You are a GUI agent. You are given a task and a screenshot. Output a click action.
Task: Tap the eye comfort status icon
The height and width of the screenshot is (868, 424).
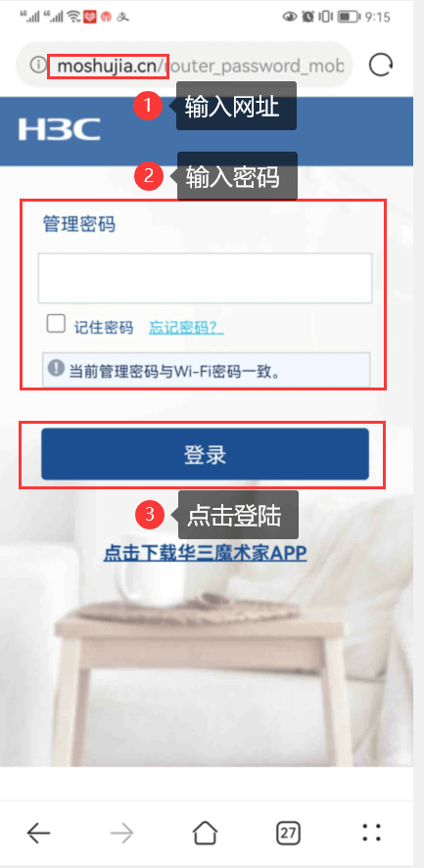point(290,17)
